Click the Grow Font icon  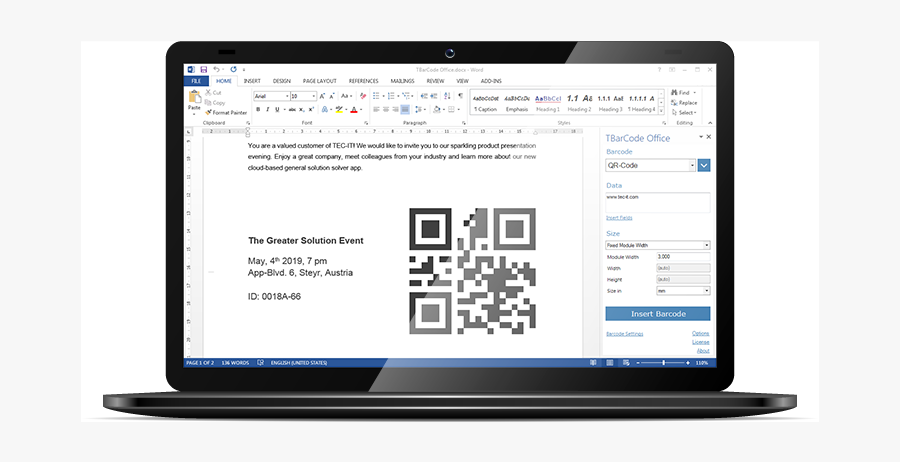click(322, 96)
